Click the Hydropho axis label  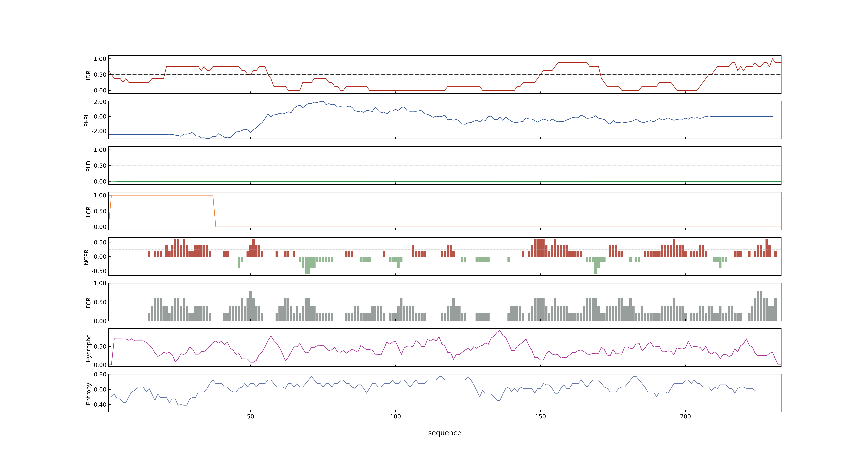pyautogui.click(x=88, y=348)
